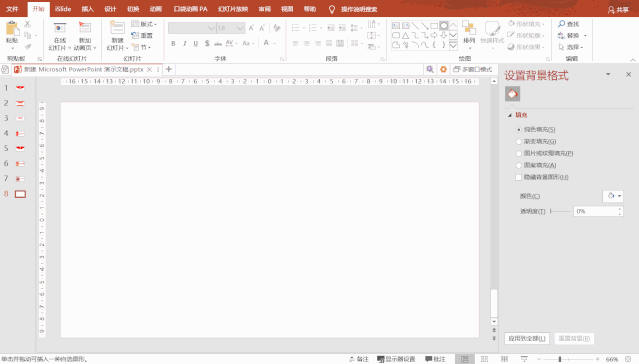Switch to the Insert (插入) tab
639x364 pixels.
tap(87, 9)
